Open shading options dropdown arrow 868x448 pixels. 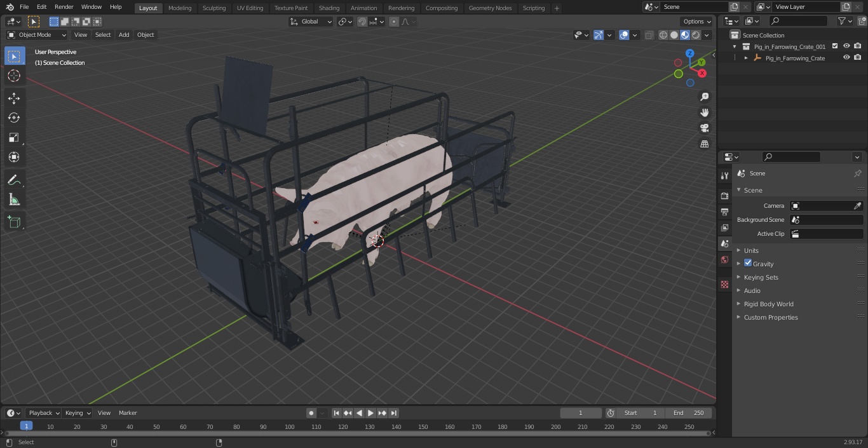coord(707,35)
